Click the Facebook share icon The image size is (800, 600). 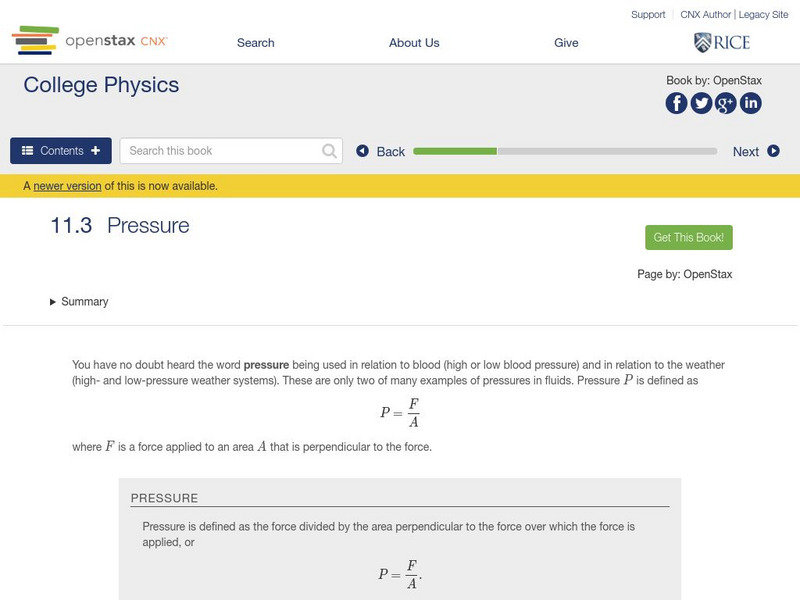(x=677, y=103)
